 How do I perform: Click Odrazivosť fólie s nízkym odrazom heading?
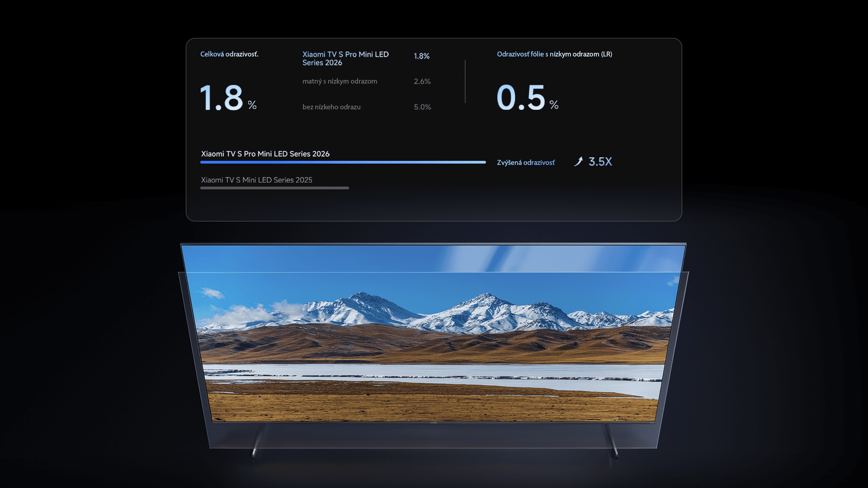coord(554,54)
